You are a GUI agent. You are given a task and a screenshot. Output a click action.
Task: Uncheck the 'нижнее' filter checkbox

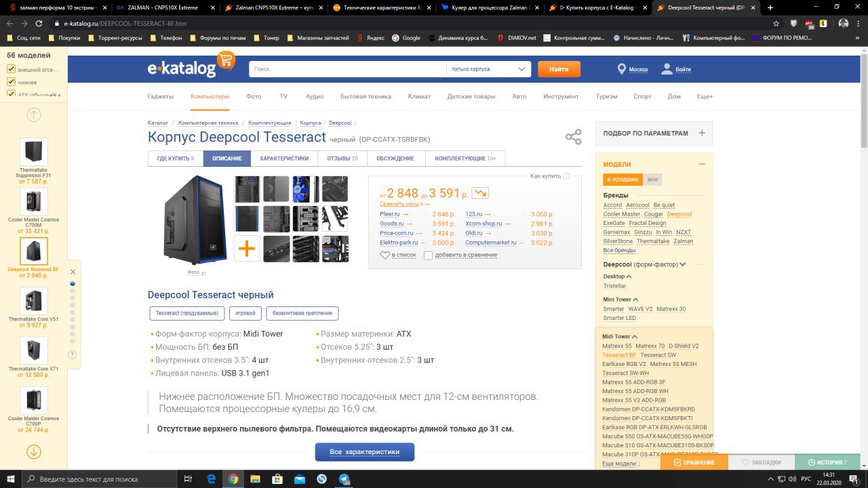(11, 81)
